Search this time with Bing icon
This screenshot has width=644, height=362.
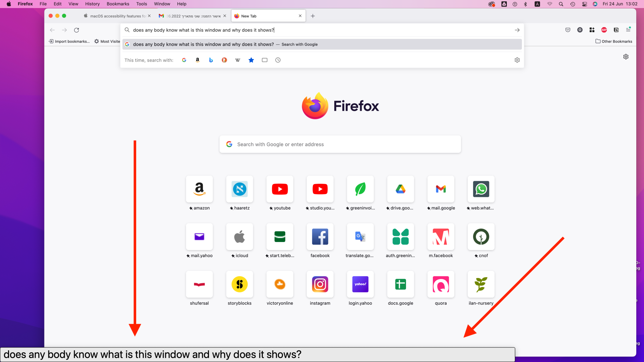(x=211, y=60)
